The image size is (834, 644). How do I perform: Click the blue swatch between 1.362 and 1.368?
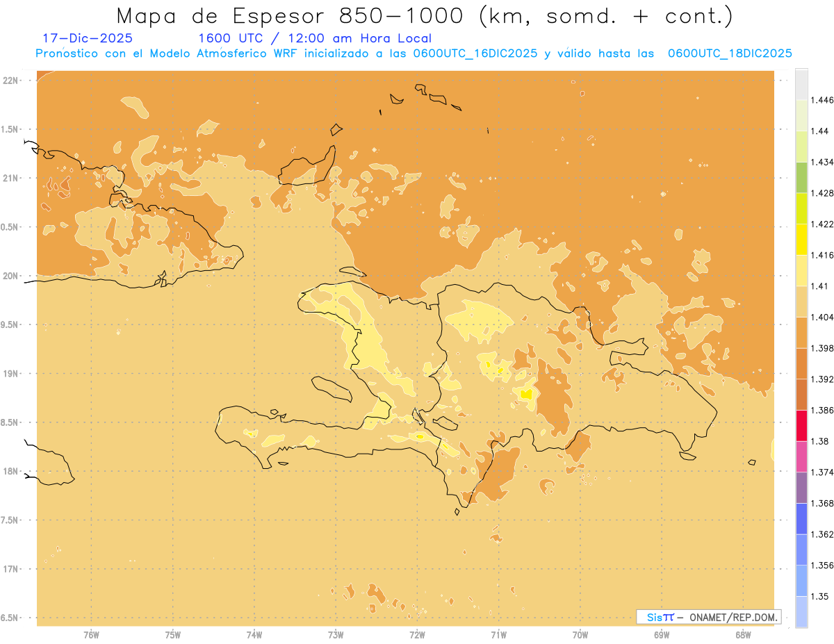[x=801, y=518]
